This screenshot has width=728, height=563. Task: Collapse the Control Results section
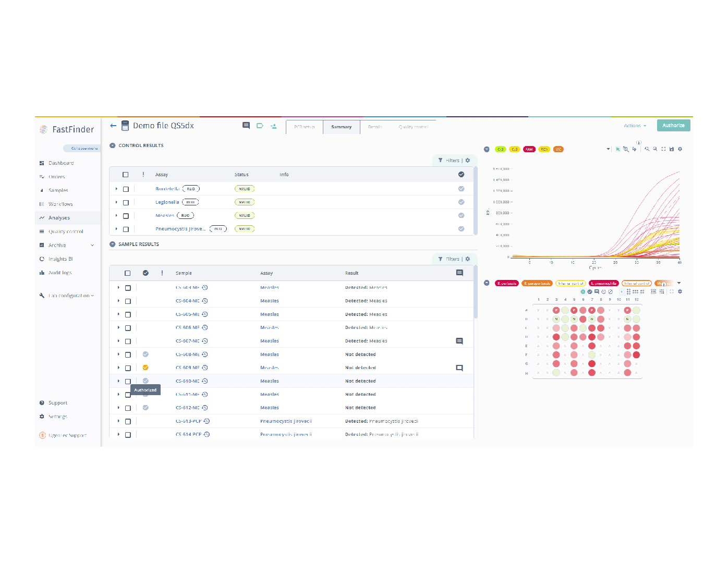pyautogui.click(x=112, y=145)
